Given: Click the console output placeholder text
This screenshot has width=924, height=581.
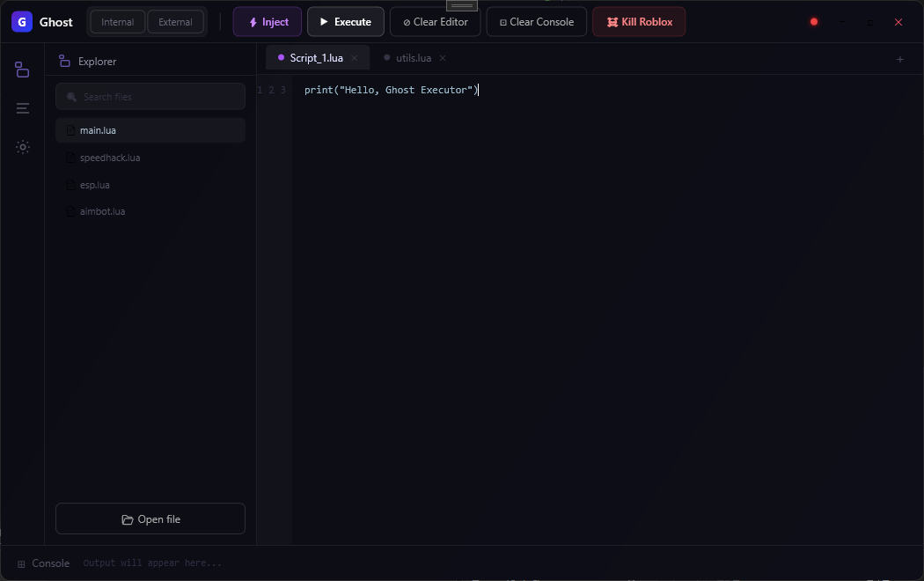Looking at the screenshot, I should tap(152, 563).
